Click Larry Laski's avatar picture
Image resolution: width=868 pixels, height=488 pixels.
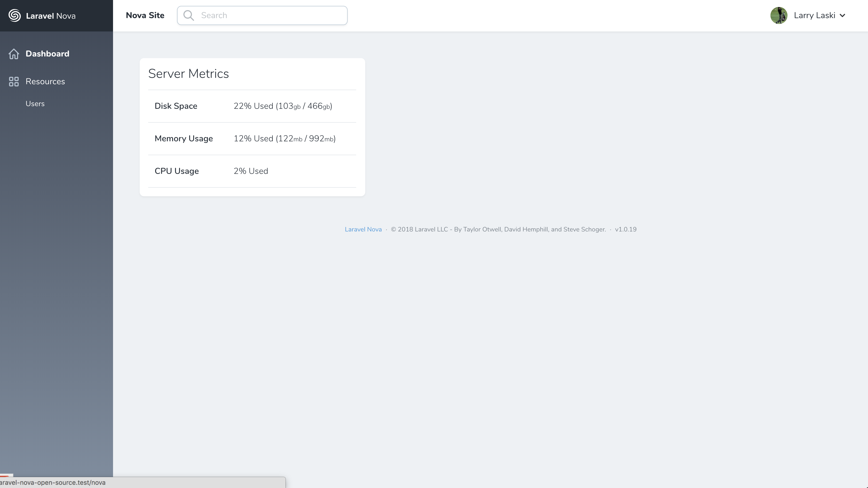point(778,15)
